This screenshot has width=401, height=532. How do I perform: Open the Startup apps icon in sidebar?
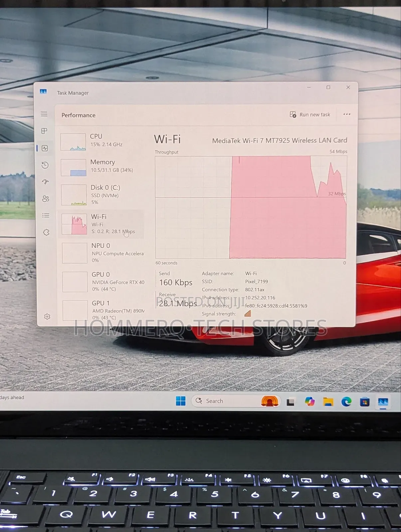(46, 182)
